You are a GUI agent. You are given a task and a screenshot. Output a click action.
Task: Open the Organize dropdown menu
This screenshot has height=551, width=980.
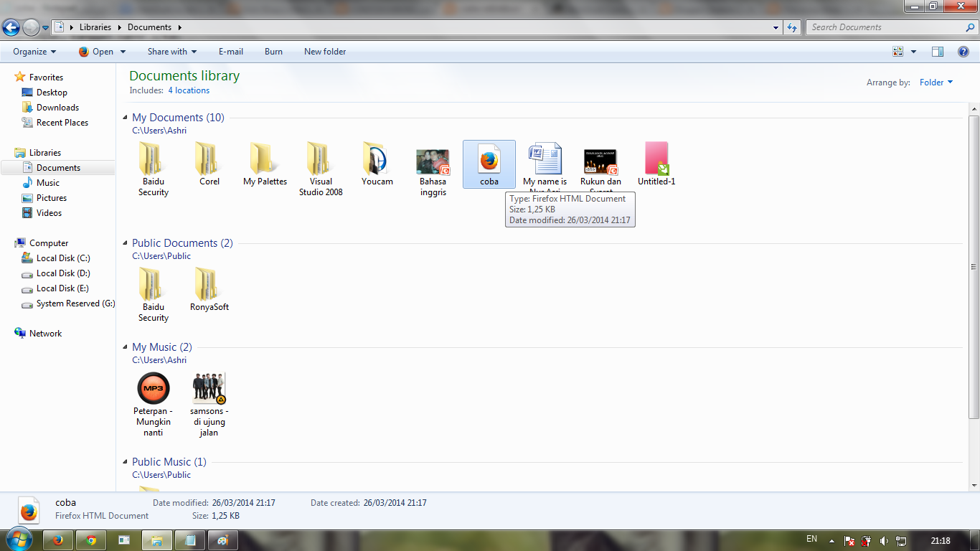33,51
